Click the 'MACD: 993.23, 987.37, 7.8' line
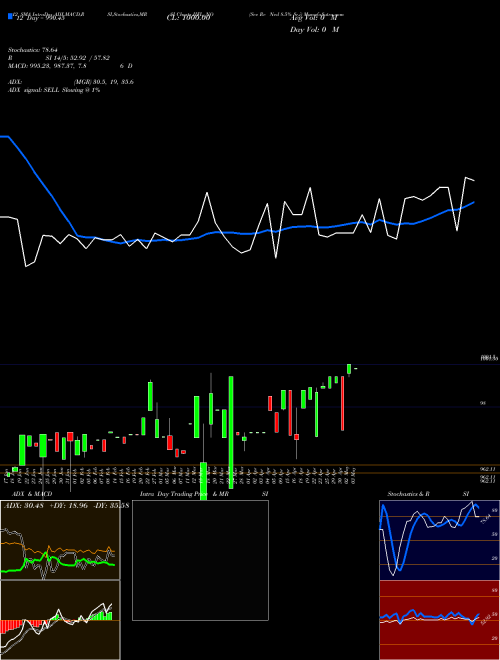This screenshot has height=660, width=500. pos(47,66)
